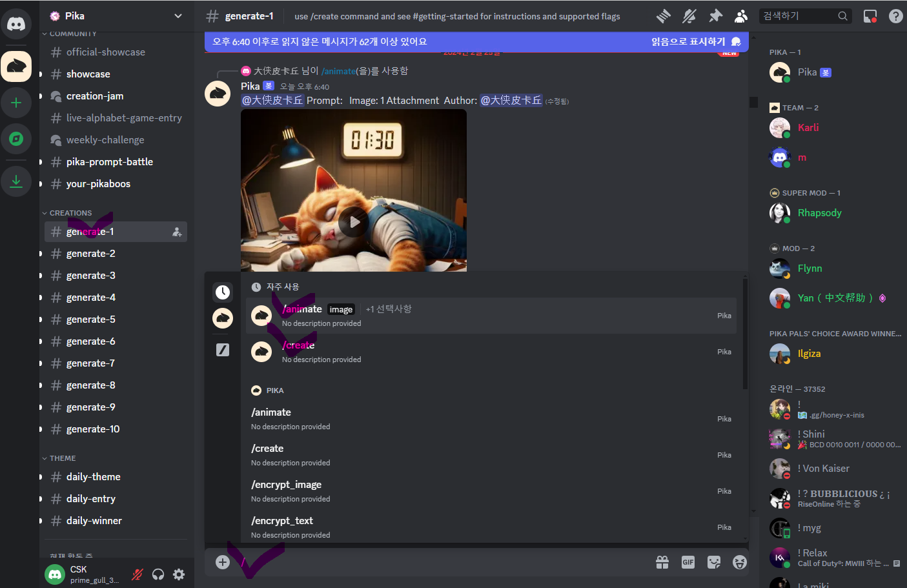Screen dimensions: 907x588
Task: Add a new server
Action: tap(16, 103)
